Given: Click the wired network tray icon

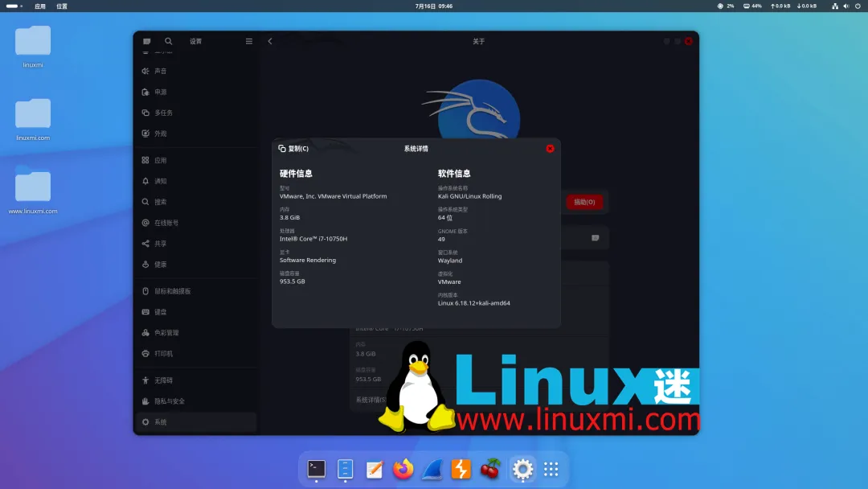Looking at the screenshot, I should (x=835, y=6).
